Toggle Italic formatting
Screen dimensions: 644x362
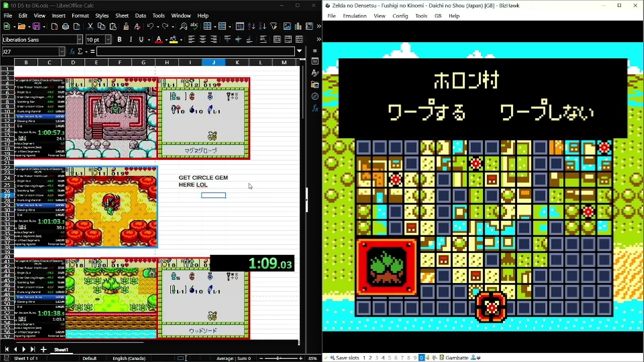130,39
